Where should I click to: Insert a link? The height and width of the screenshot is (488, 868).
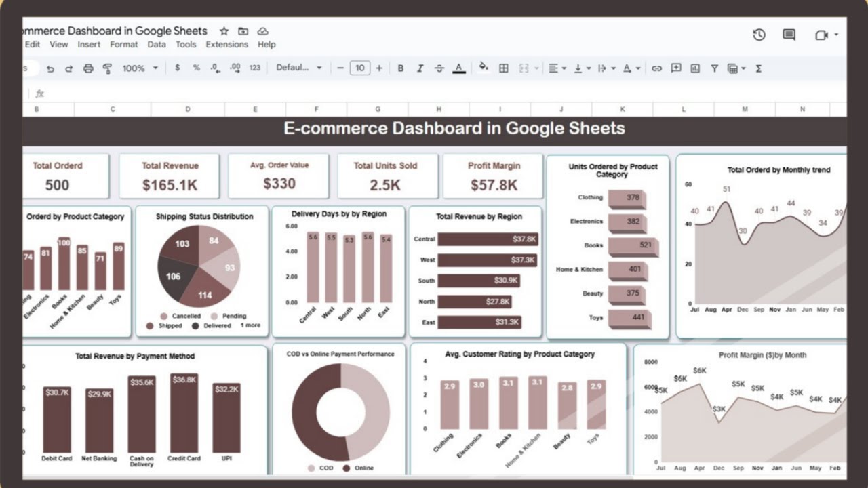pos(656,68)
